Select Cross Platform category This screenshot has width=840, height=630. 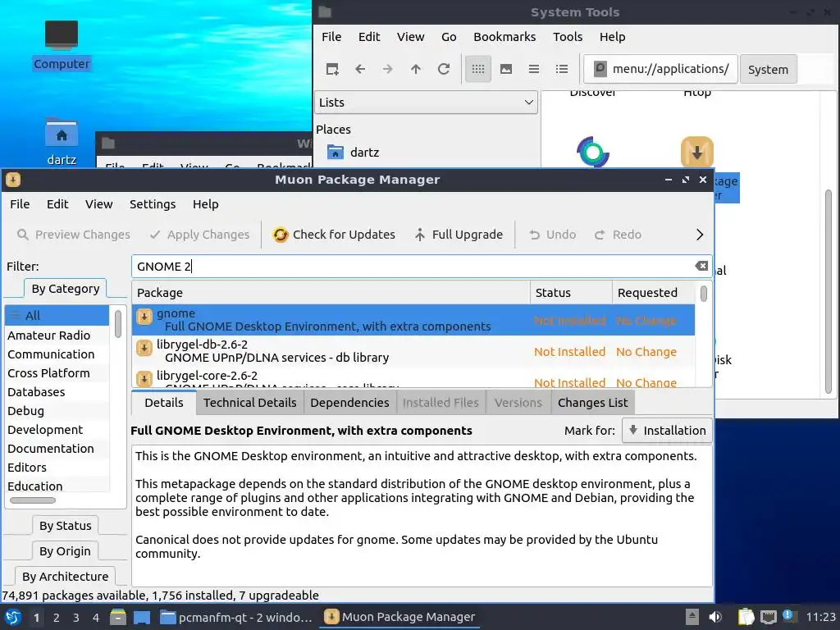tap(57, 373)
